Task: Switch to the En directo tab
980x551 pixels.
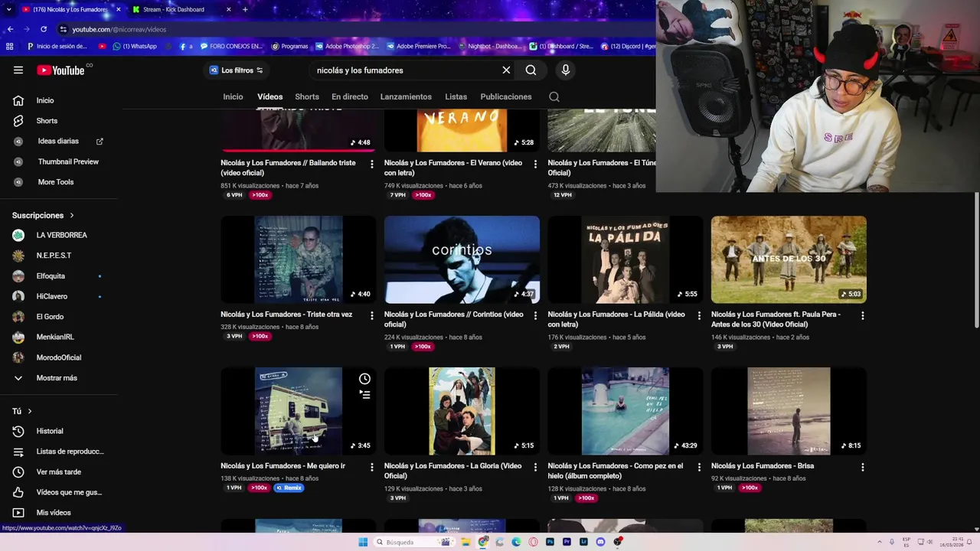Action: (x=350, y=96)
